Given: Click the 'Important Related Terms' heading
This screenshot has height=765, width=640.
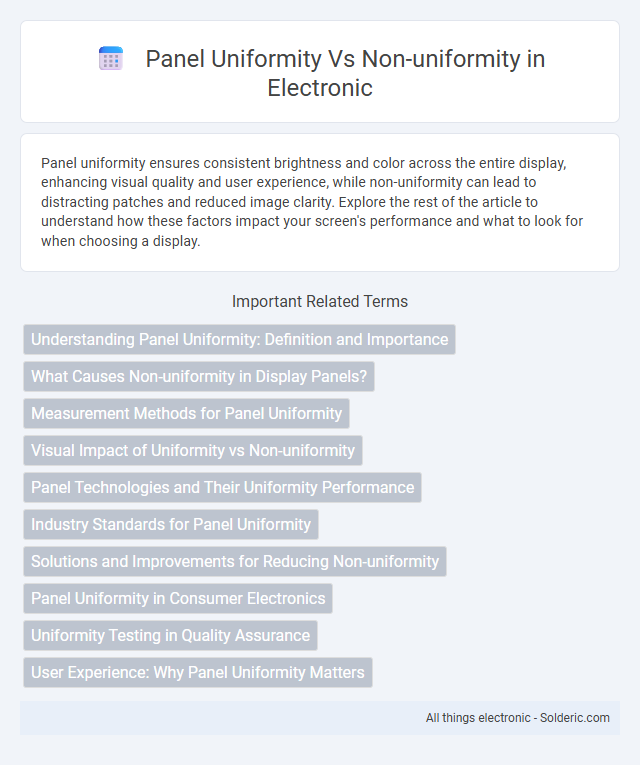Looking at the screenshot, I should pos(320,302).
